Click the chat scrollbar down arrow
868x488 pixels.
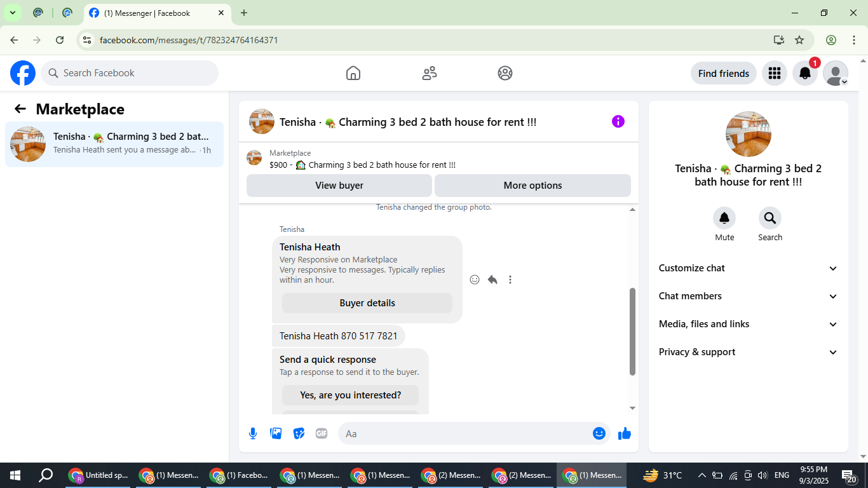(632, 408)
